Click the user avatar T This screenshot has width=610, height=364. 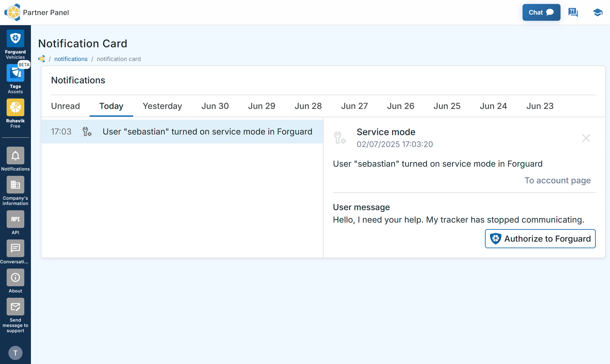15,353
